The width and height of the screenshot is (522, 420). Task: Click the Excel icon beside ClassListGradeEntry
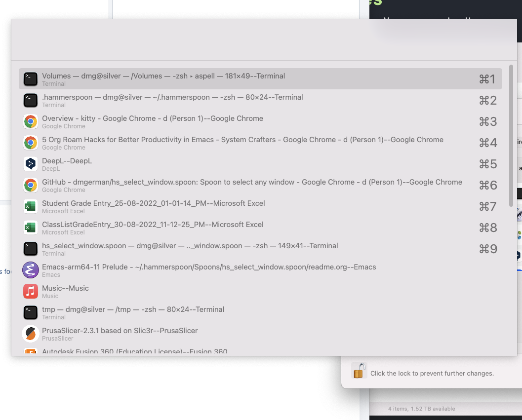tap(30, 228)
